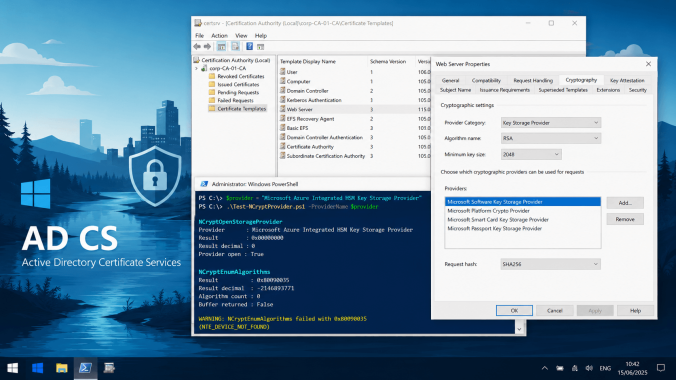The image size is (676, 380).
Task: Click the Template Display Name column header
Action: click(x=322, y=62)
